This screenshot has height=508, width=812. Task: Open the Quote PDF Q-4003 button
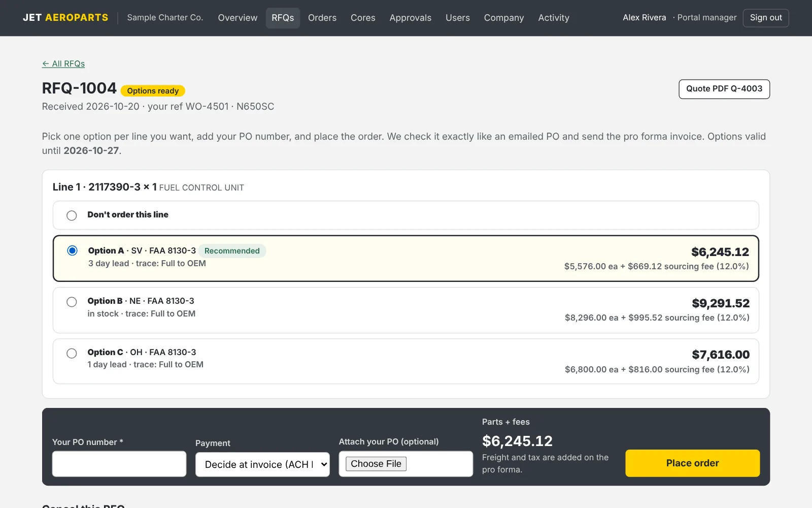(x=724, y=89)
